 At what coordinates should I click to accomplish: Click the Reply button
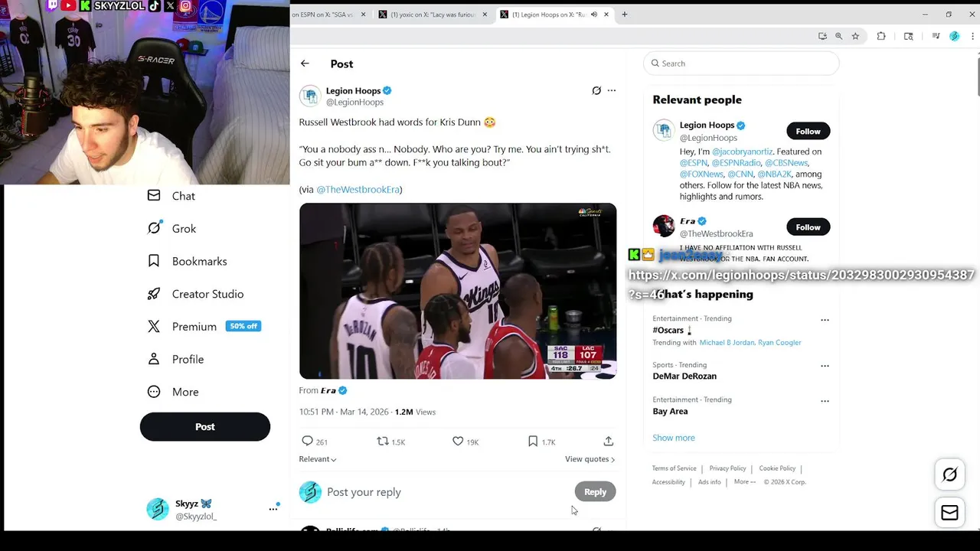click(595, 492)
